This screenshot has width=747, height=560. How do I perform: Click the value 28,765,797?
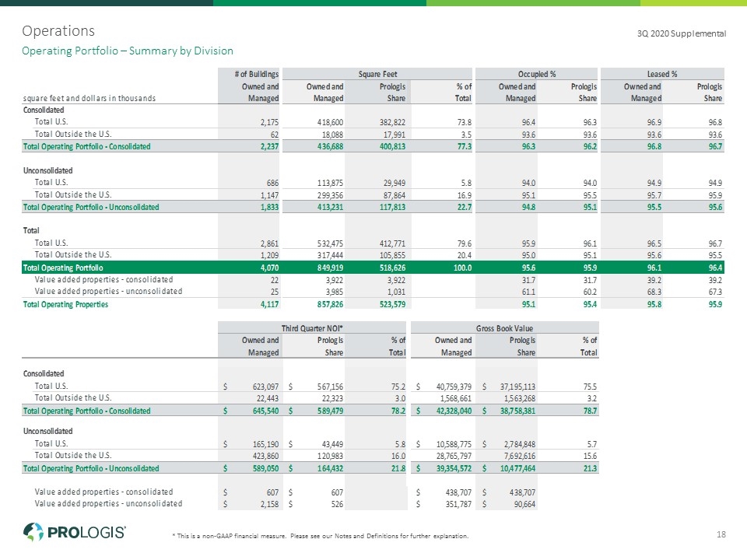point(454,457)
